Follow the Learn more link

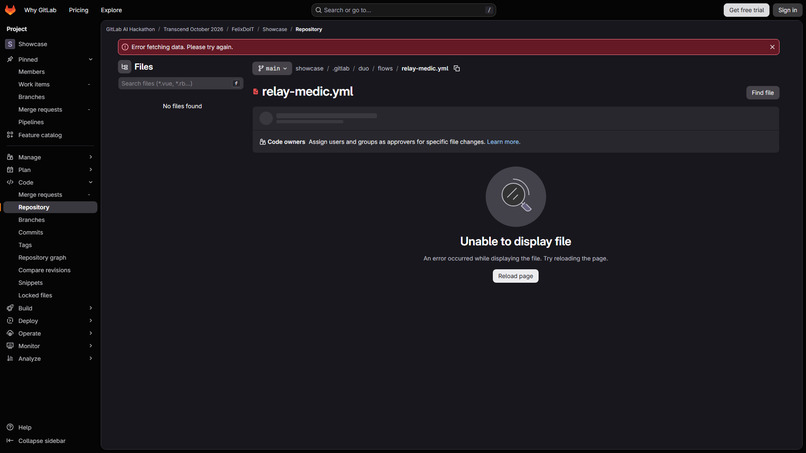pyautogui.click(x=503, y=142)
